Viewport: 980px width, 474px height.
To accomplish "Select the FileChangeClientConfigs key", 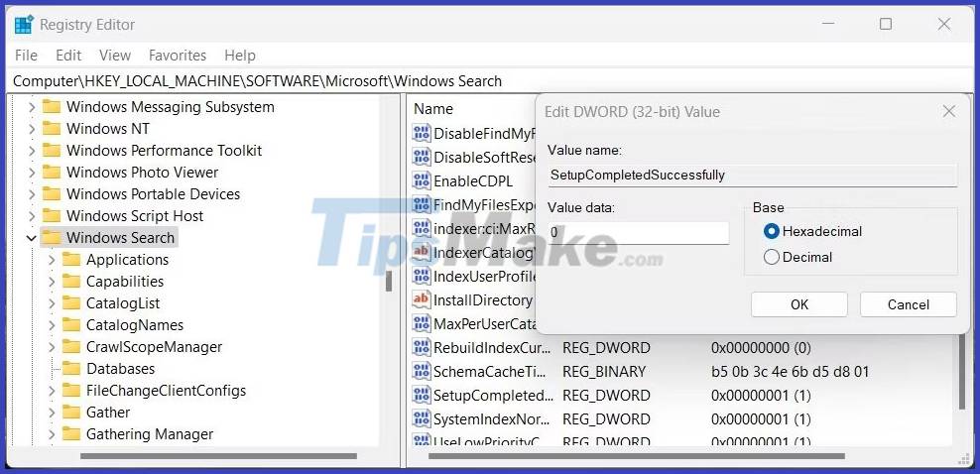I will coord(166,391).
